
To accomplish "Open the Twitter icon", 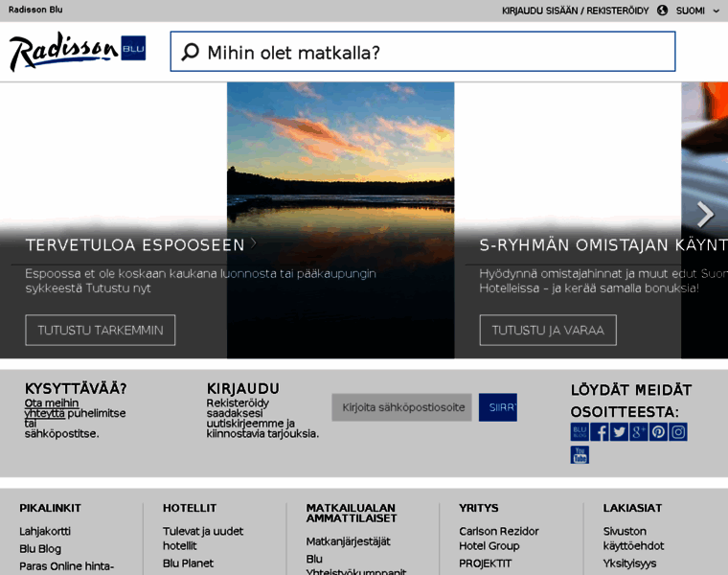I will tap(619, 432).
